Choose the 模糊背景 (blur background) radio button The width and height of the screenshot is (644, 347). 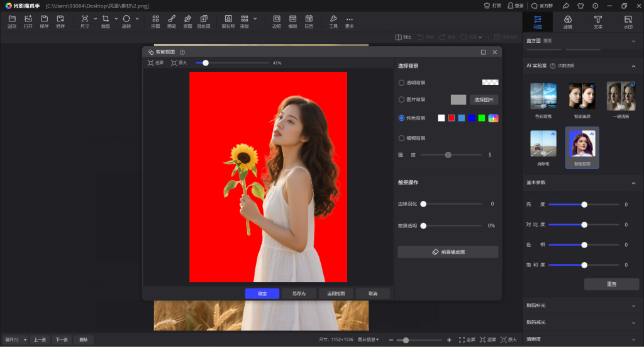coord(402,138)
